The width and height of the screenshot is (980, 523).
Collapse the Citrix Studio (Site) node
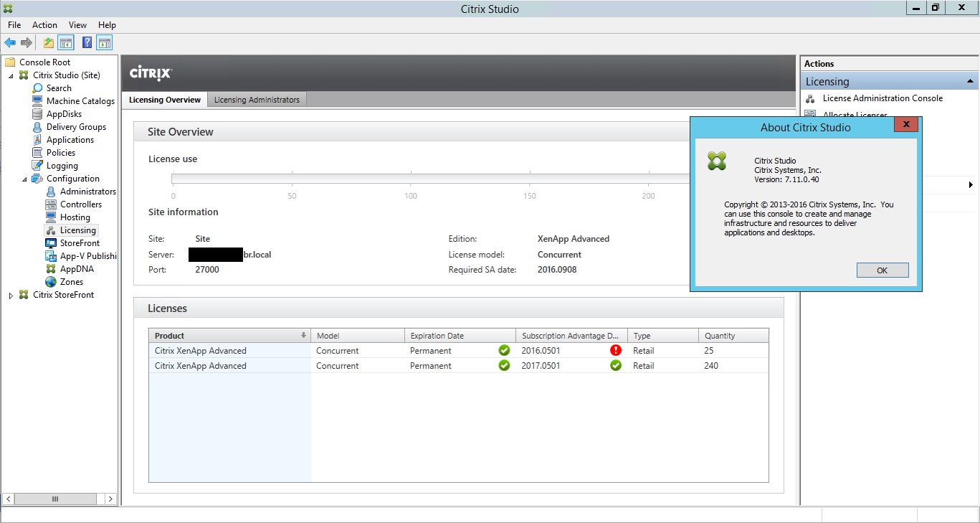pos(11,75)
